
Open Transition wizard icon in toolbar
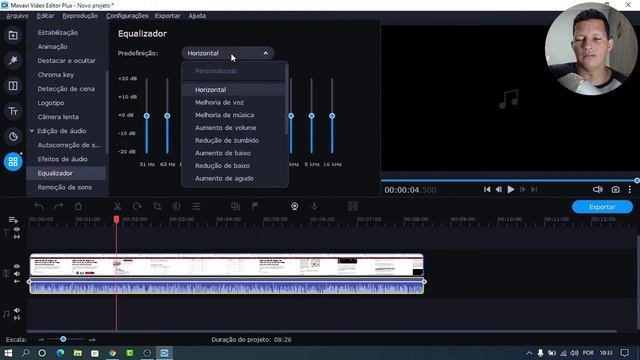pos(236,207)
